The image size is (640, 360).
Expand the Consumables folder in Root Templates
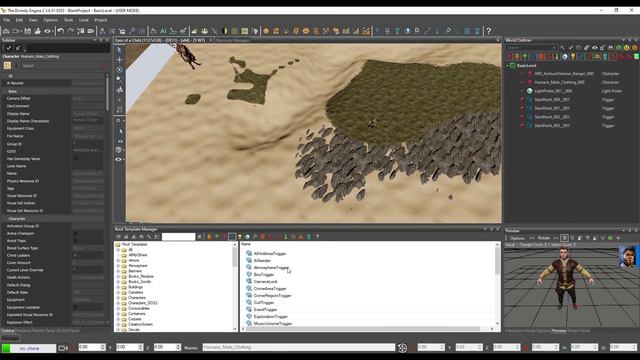click(x=119, y=308)
